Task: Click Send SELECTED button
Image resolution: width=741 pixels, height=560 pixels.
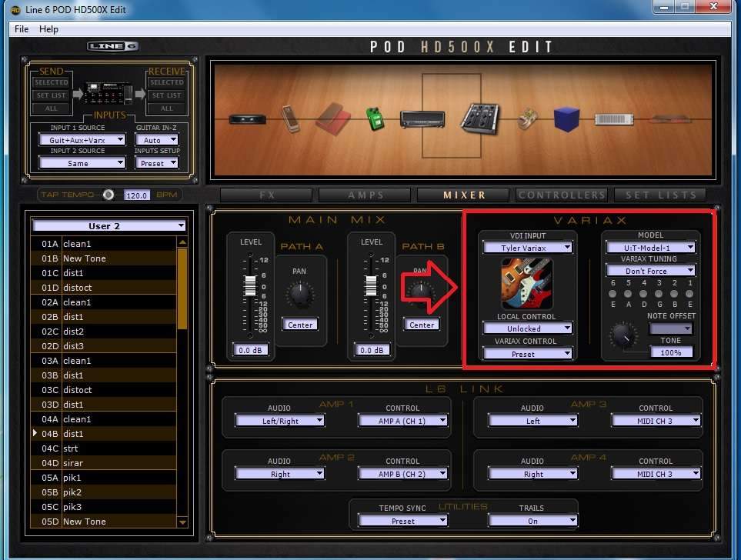Action: [51, 82]
